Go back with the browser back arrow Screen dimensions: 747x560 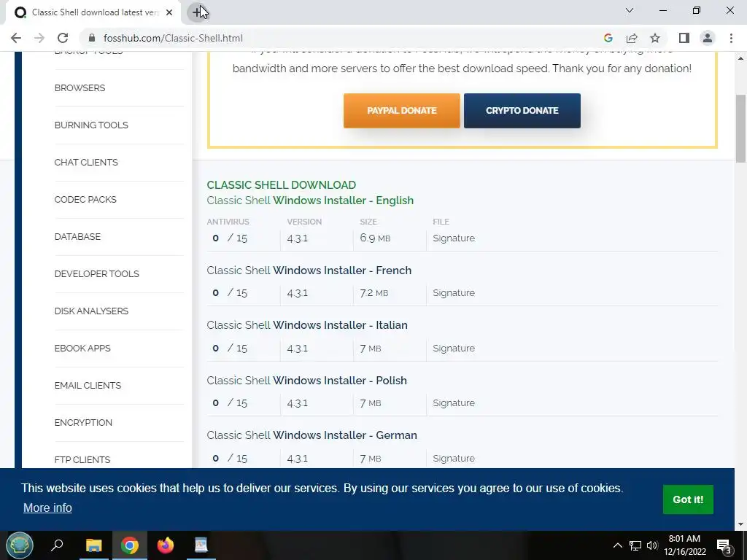(x=16, y=38)
